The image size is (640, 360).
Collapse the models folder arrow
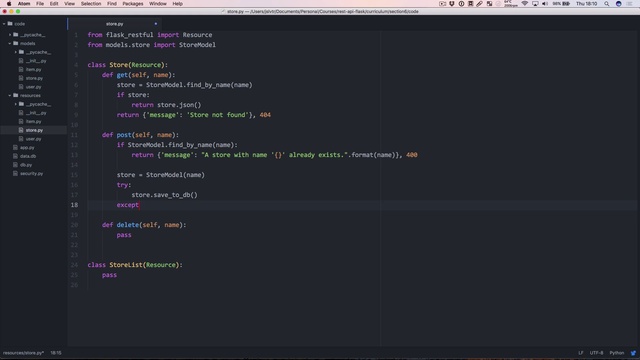pyautogui.click(x=10, y=43)
